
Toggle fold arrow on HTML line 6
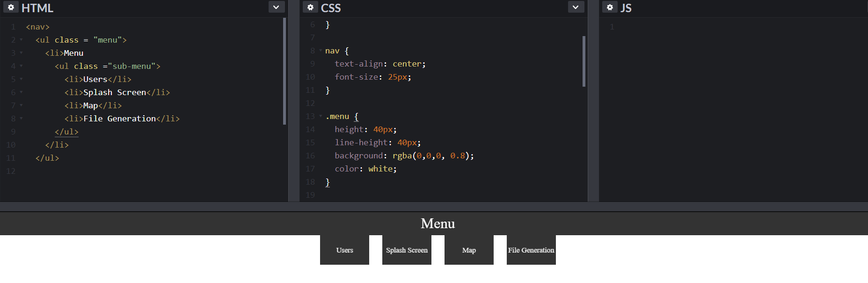21,92
